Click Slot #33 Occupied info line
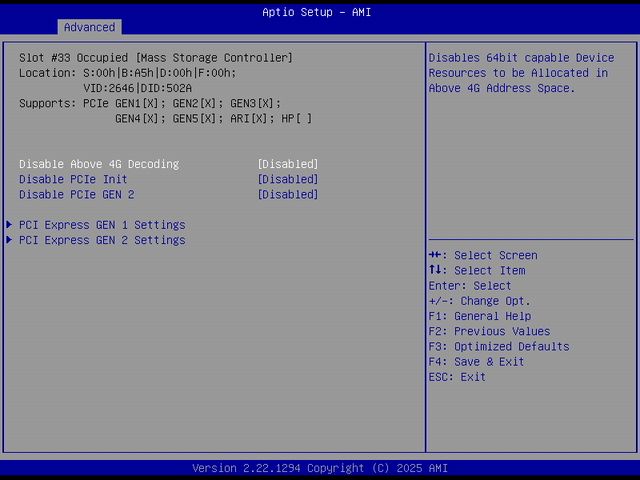The width and height of the screenshot is (640, 480). coord(156,58)
